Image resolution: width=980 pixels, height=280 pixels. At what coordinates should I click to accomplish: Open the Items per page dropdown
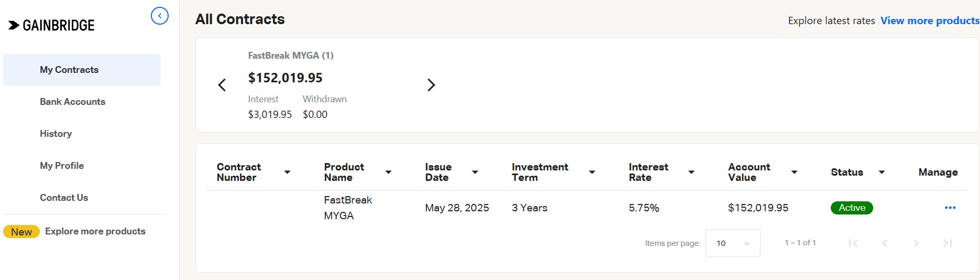pyautogui.click(x=733, y=243)
